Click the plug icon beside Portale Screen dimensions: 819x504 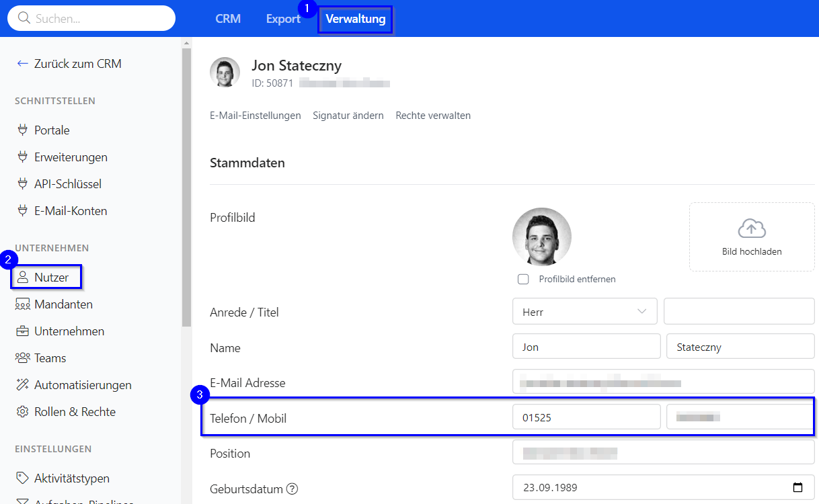[x=23, y=130]
